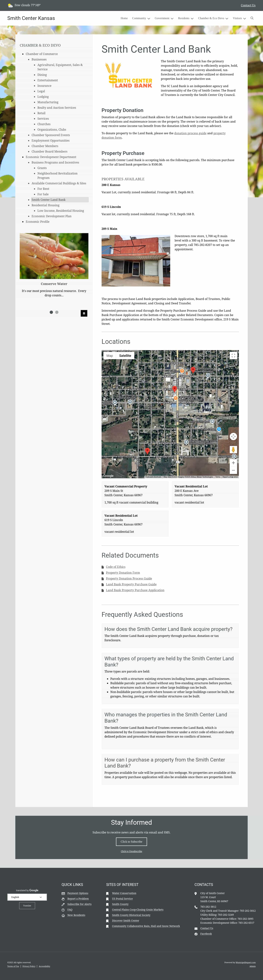Click the Smith Center Land Bank logo
The height and width of the screenshot is (980, 263).
128,76
